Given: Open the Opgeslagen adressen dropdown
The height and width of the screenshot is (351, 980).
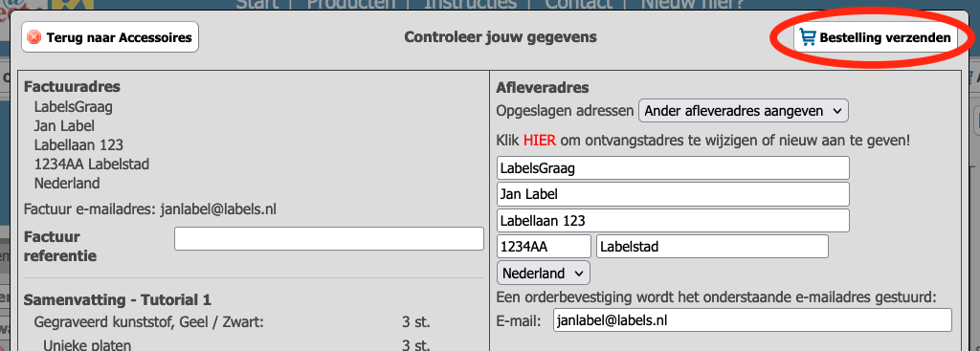Looking at the screenshot, I should tap(743, 111).
